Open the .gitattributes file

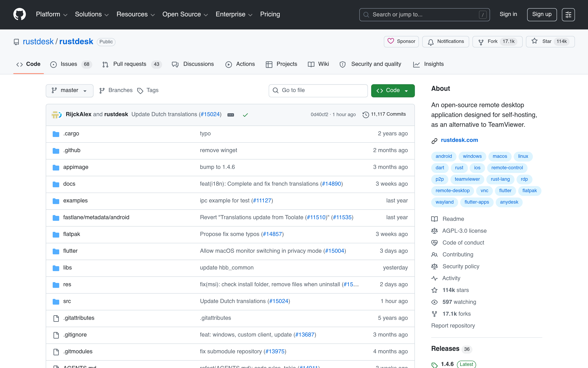pos(79,318)
